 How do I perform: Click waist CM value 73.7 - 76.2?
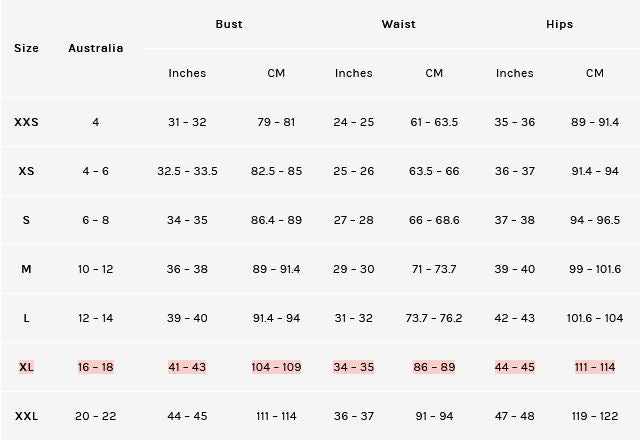(434, 318)
